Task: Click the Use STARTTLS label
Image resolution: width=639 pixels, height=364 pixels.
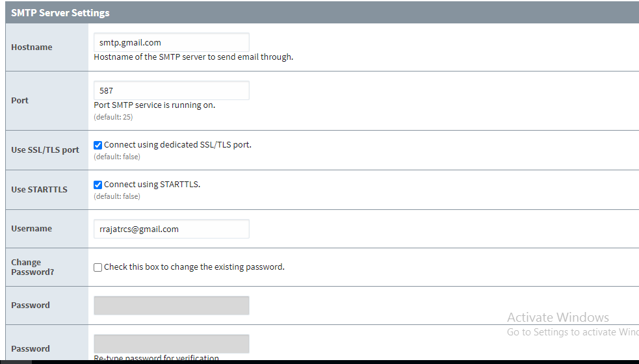Action: (x=39, y=190)
